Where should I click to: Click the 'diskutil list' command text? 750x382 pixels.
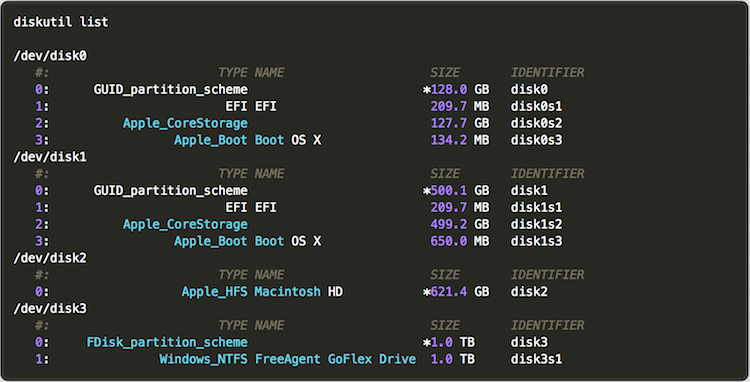click(x=61, y=22)
